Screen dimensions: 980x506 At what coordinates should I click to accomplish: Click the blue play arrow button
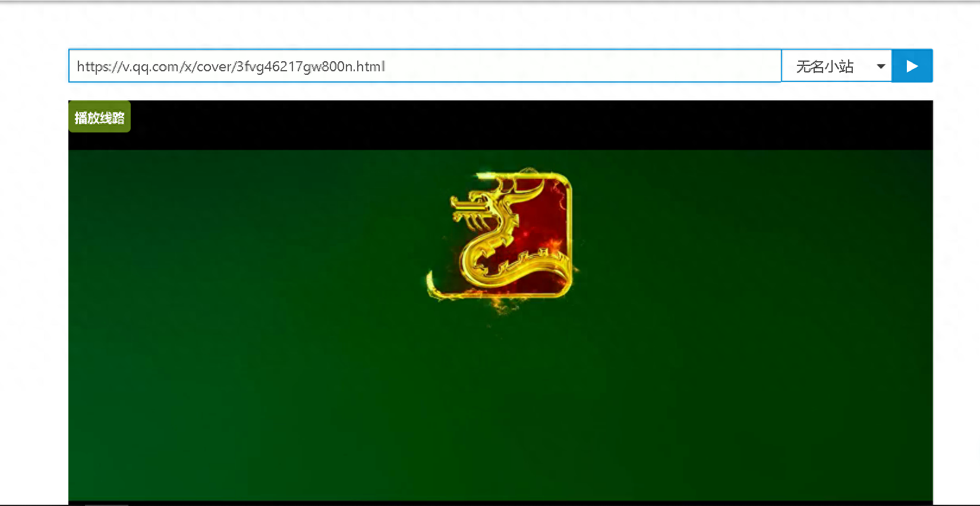pyautogui.click(x=912, y=66)
